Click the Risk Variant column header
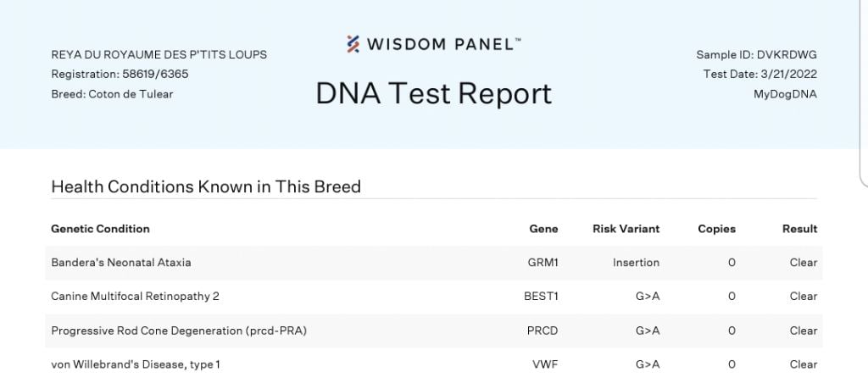 point(626,229)
